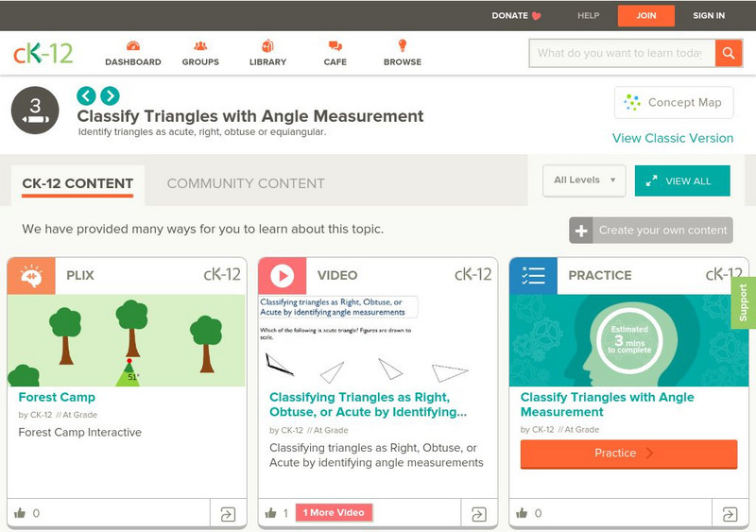756x532 pixels.
Task: Open the triangle video thumbnail
Action: click(x=377, y=340)
